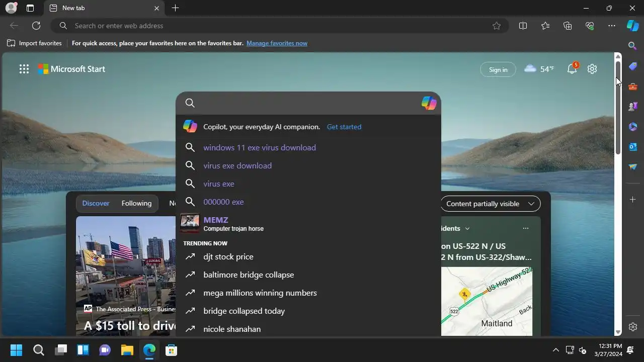
Task: Select the New tab browser tab
Action: (x=104, y=8)
